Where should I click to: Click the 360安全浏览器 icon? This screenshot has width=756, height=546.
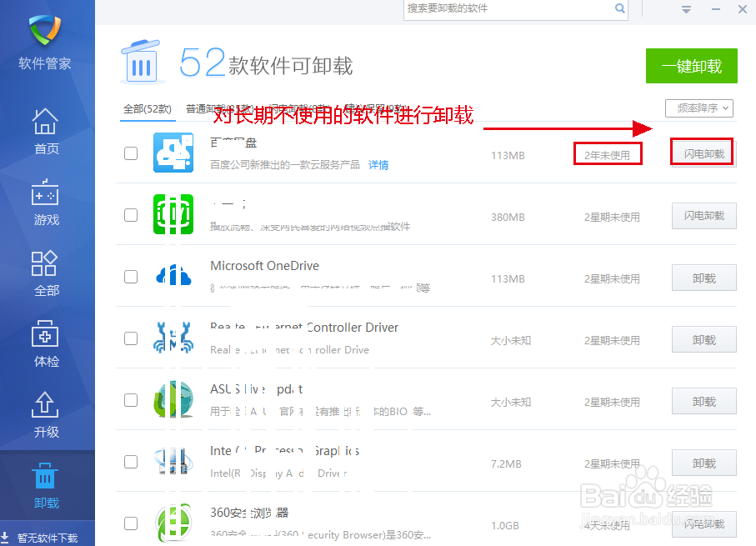tap(173, 523)
